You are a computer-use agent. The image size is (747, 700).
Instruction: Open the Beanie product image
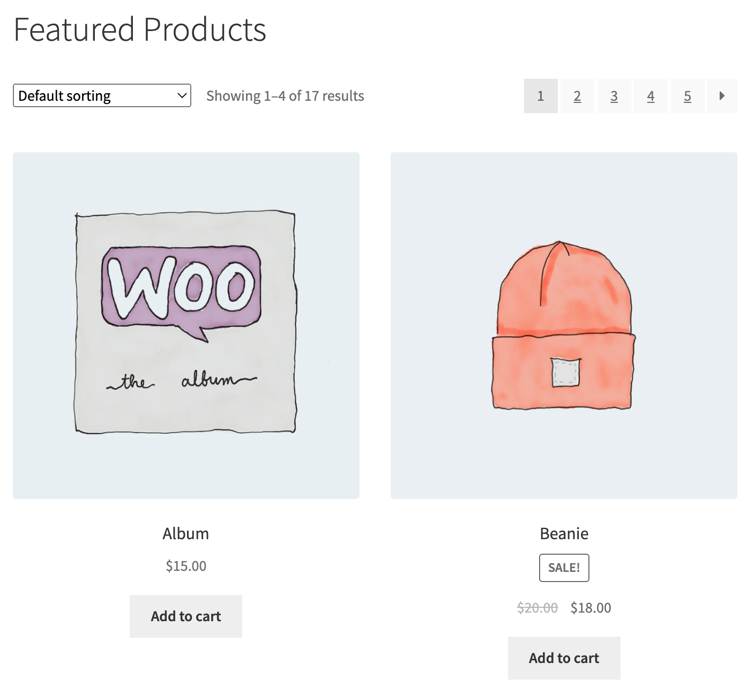click(564, 325)
